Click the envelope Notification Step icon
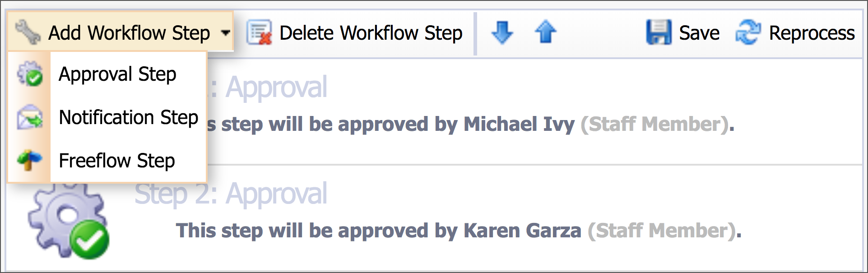The width and height of the screenshot is (868, 273). [30, 117]
